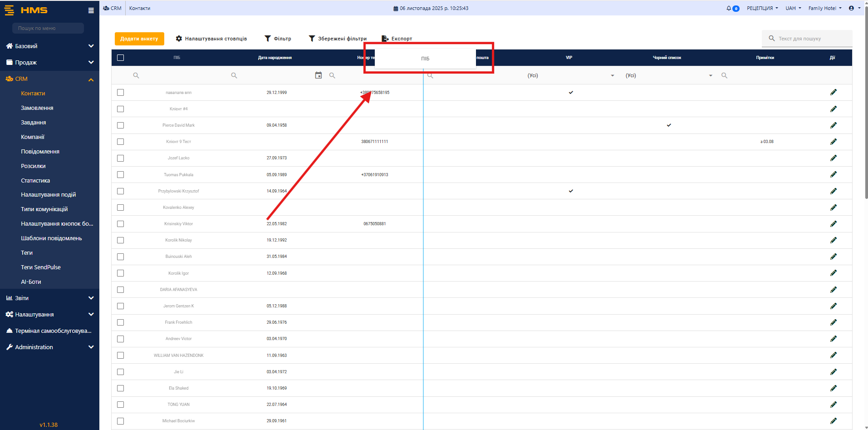Click the Додати анкету button
The image size is (868, 430).
coord(139,39)
